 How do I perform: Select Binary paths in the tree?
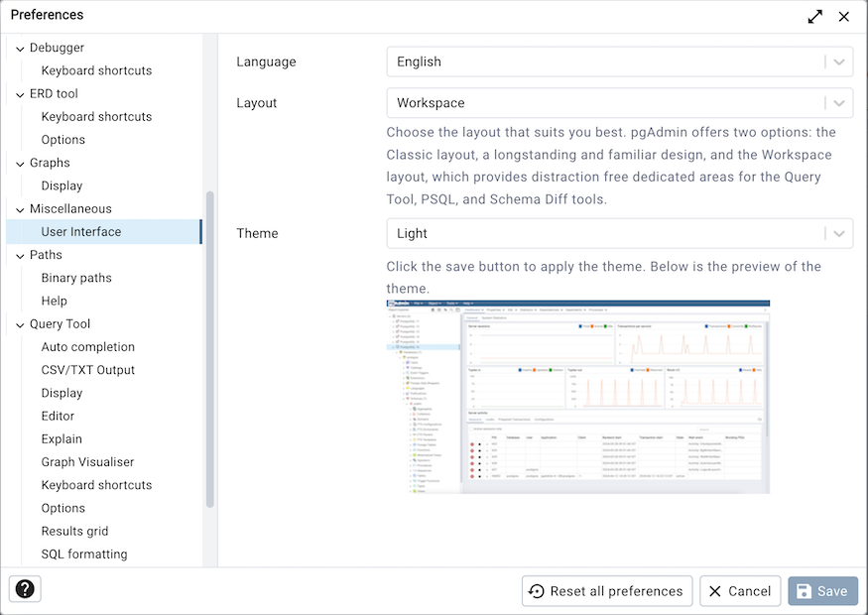click(76, 278)
